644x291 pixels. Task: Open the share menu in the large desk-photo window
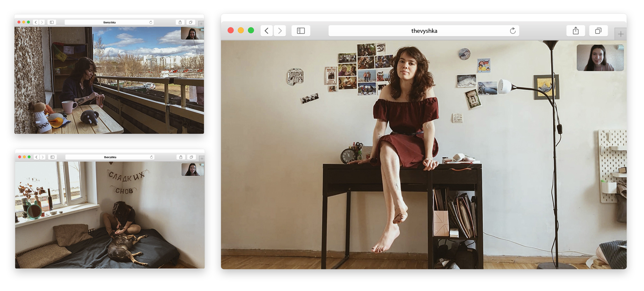click(576, 31)
